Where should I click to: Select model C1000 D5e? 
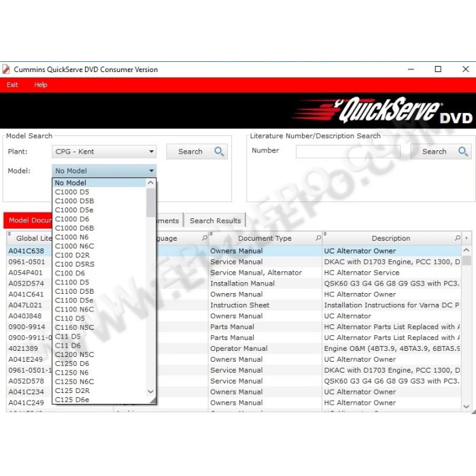pyautogui.click(x=99, y=210)
